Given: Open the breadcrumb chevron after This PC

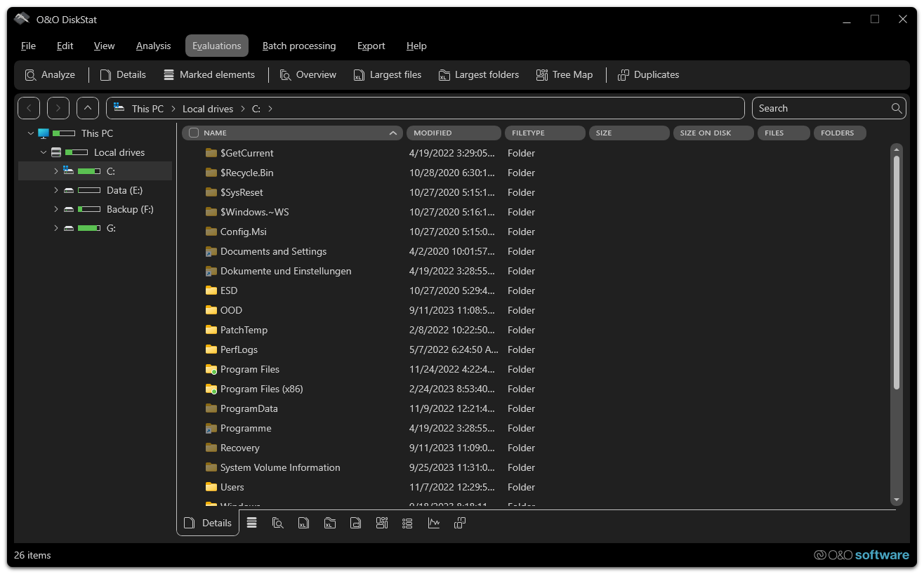Looking at the screenshot, I should pyautogui.click(x=173, y=109).
